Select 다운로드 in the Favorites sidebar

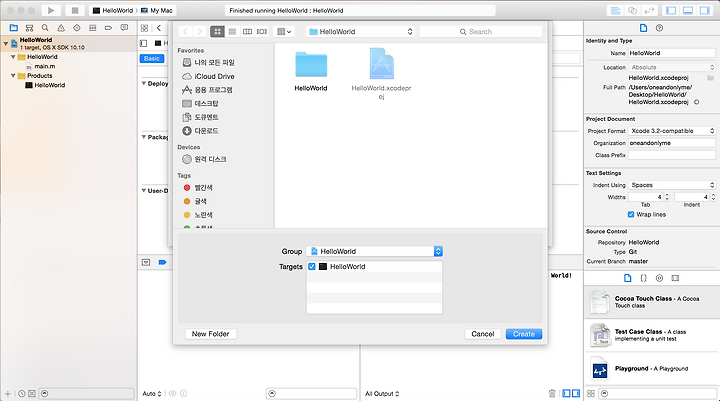200,131
